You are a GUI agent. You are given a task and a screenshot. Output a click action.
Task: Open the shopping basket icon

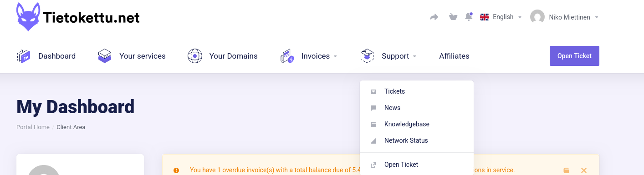coord(453,17)
